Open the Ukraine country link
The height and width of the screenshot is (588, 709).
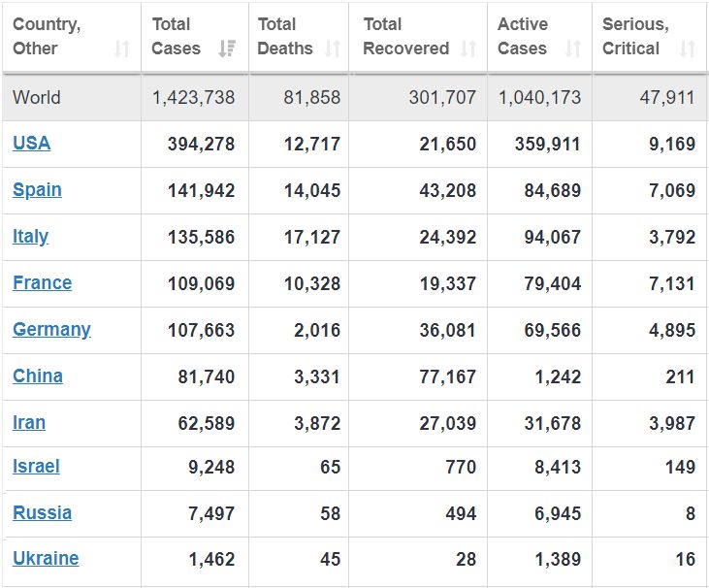46,559
